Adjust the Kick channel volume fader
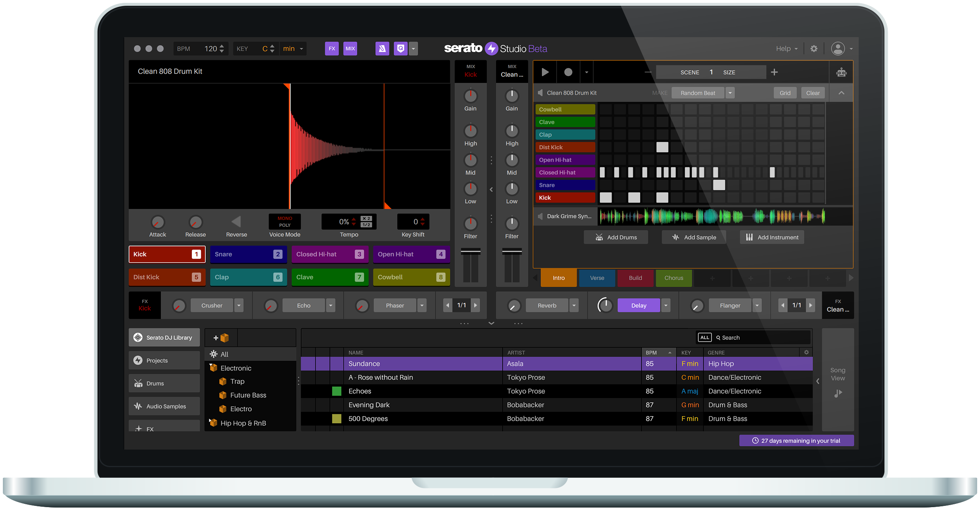This screenshot has height=510, width=980. click(470, 252)
